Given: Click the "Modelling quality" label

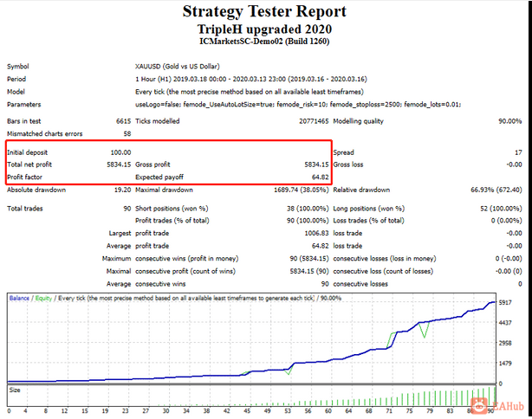Looking at the screenshot, I should point(359,121).
